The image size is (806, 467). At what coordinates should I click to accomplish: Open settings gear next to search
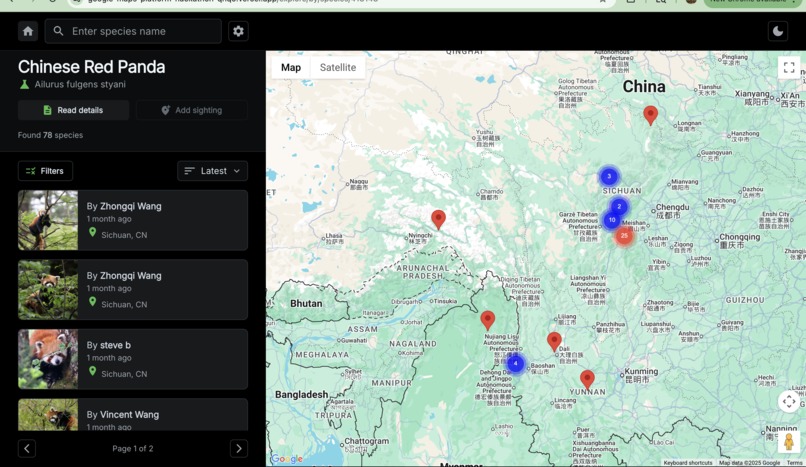pyautogui.click(x=238, y=31)
